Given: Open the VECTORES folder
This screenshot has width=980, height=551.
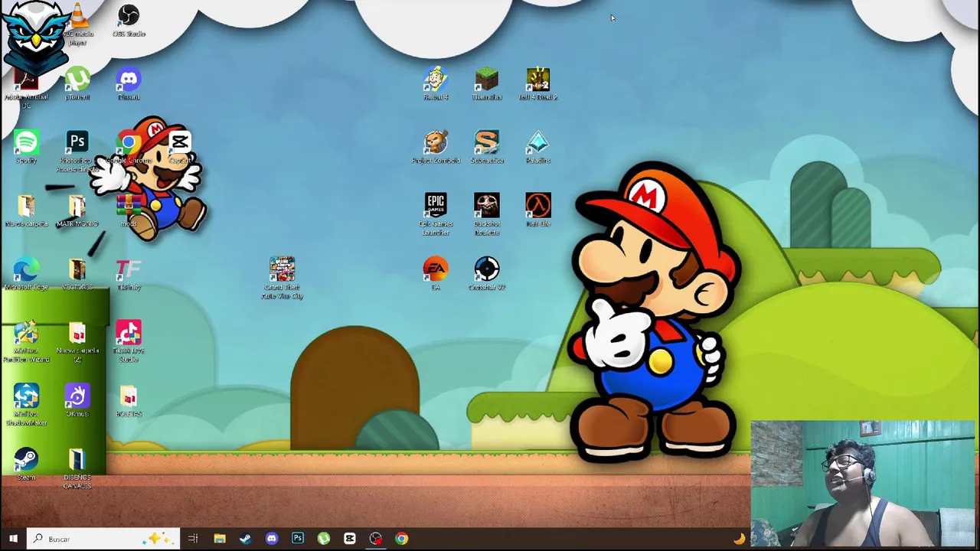Looking at the screenshot, I should [x=77, y=270].
